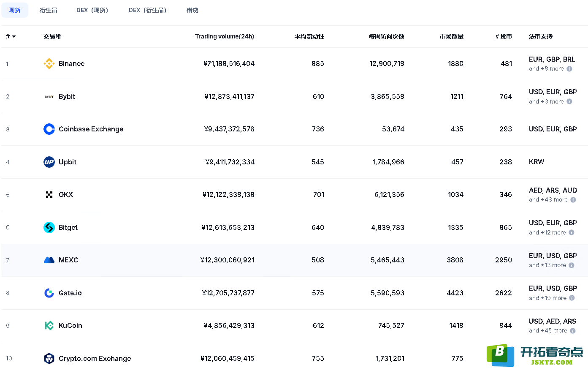Click the KuCoin logo icon

49,325
